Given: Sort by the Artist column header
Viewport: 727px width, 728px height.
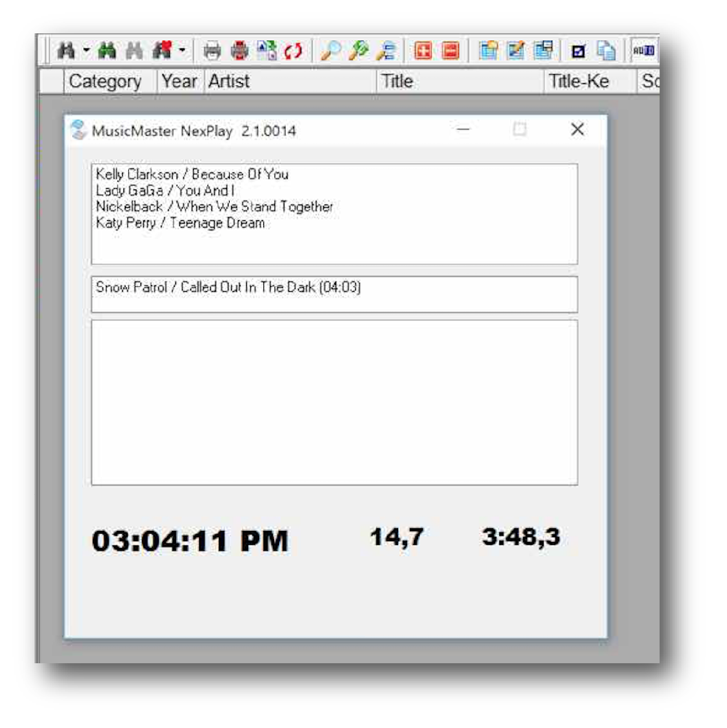Looking at the screenshot, I should pyautogui.click(x=229, y=82).
